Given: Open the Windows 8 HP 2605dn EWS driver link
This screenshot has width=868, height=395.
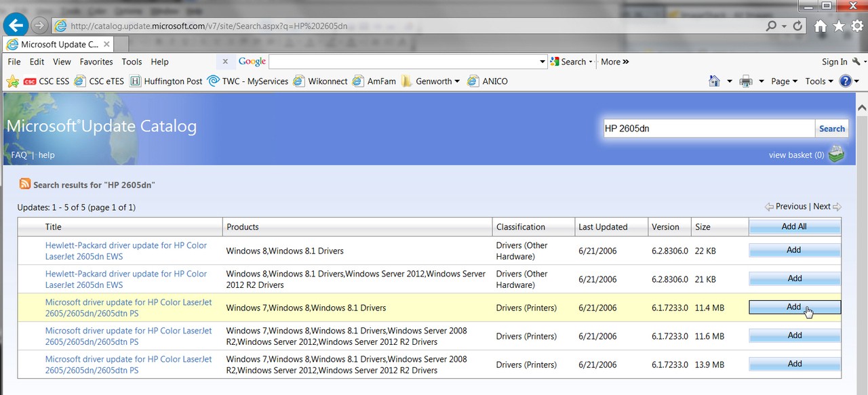Looking at the screenshot, I should click(126, 251).
